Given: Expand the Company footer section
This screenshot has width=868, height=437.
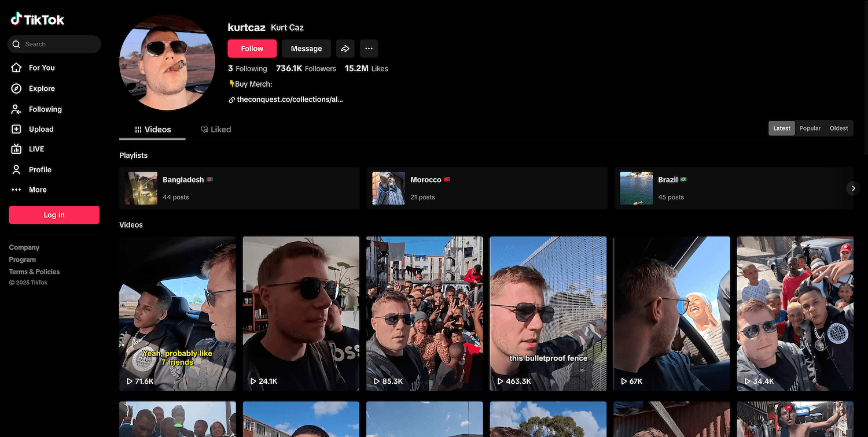Looking at the screenshot, I should [24, 247].
